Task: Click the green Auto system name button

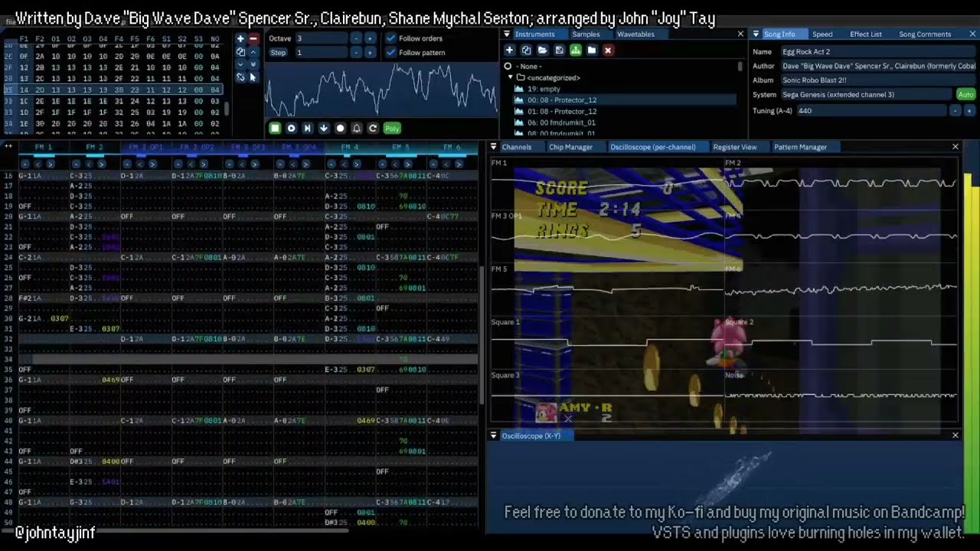Action: (965, 95)
